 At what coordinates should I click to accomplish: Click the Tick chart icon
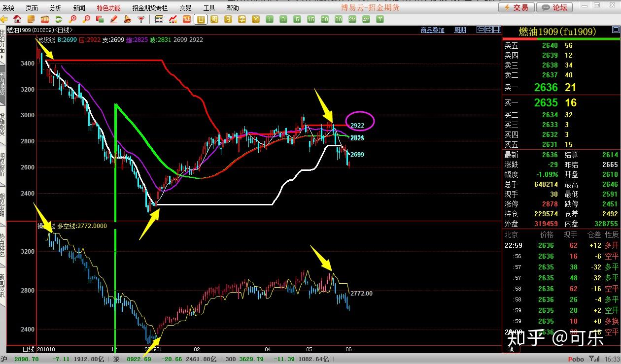[187, 19]
